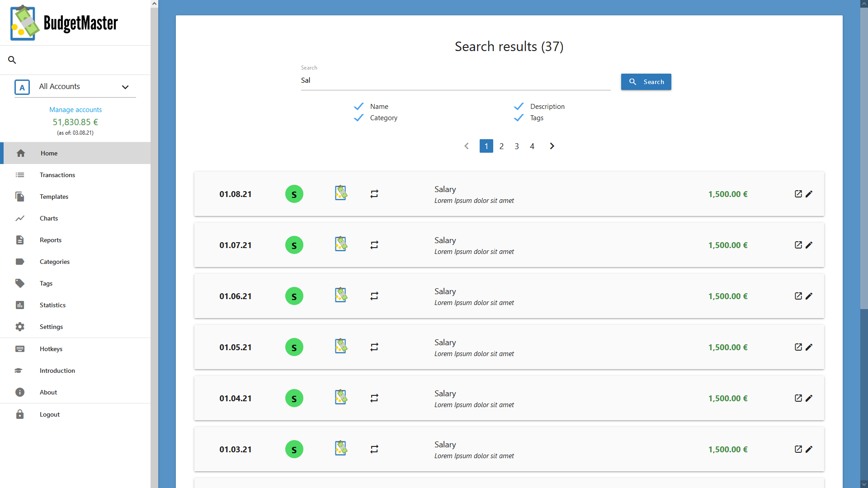
Task: Edit the 01.08.21 Salary transaction
Action: [x=809, y=194]
